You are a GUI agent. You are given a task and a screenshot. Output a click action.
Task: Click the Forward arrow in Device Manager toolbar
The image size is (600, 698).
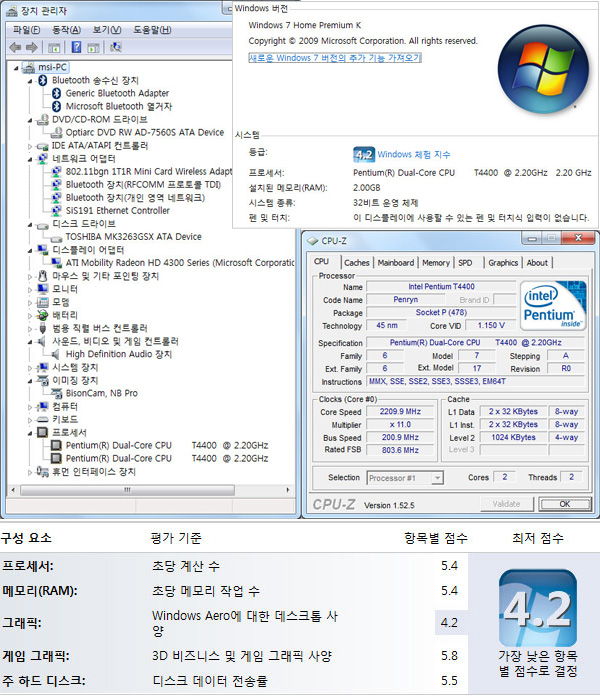32,47
